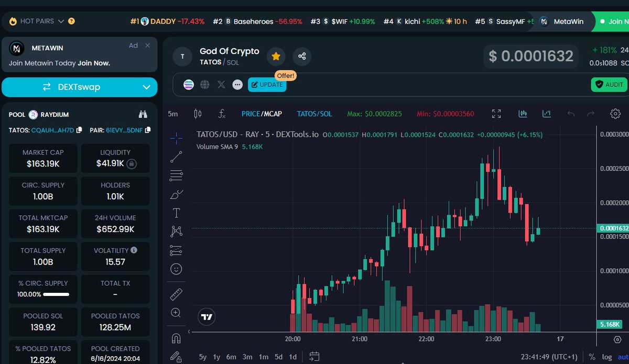Image resolution: width=629 pixels, height=364 pixels.
Task: Toggle lock all drawing tools
Action: click(177, 356)
